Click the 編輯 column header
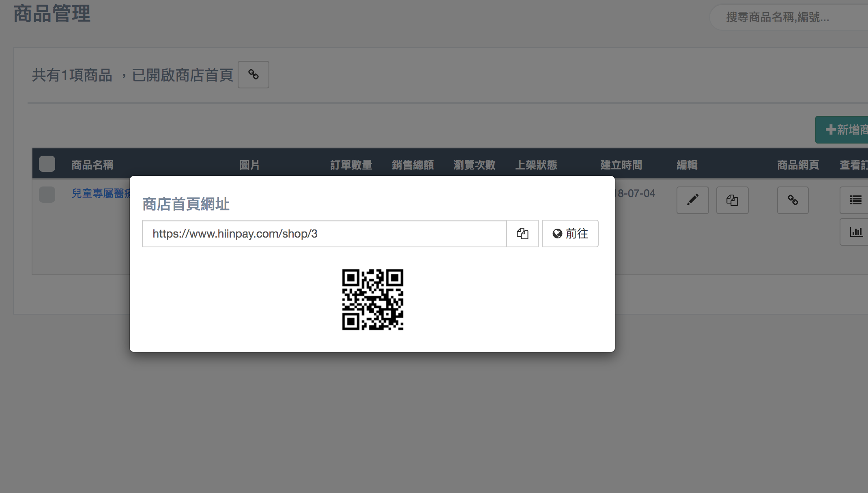Screen dimensions: 868x493 (687, 165)
